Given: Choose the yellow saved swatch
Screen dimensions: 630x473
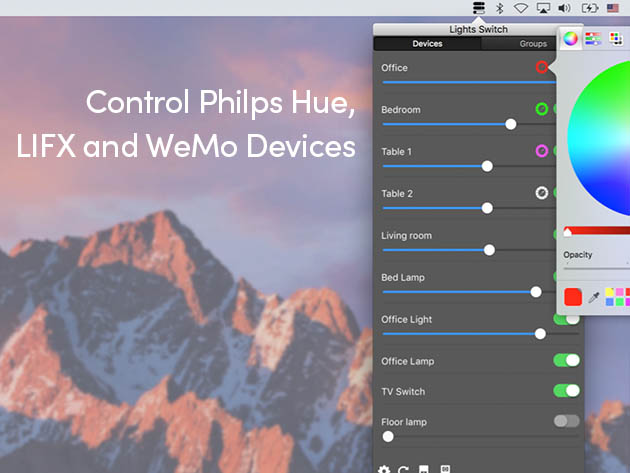Looking at the screenshot, I should 610,292.
